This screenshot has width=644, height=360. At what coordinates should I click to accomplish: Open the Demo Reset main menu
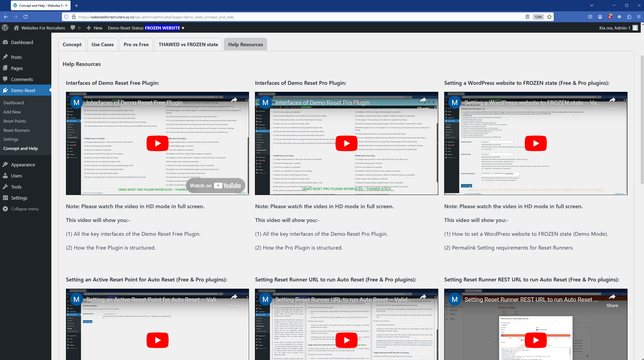click(x=26, y=90)
